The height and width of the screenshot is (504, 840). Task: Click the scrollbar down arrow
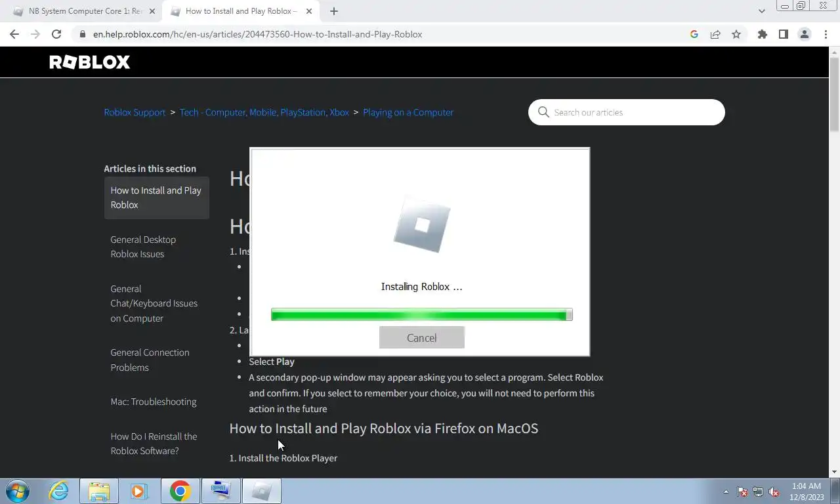[x=835, y=472]
